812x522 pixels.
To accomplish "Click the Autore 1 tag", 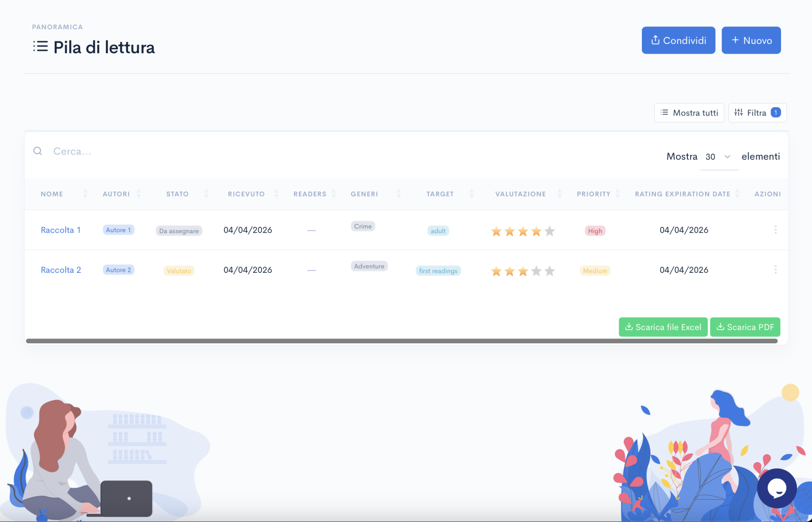I will [x=118, y=230].
